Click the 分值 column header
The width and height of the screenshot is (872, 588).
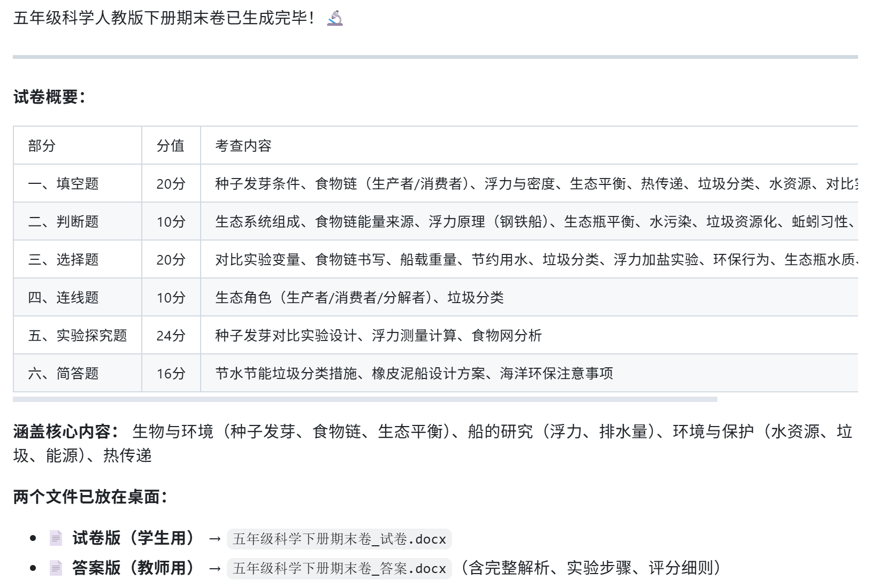click(171, 145)
